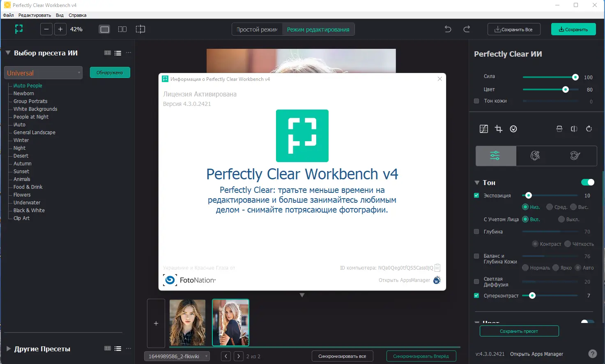Open the tone curve tool
605x364 pixels.
point(484,129)
